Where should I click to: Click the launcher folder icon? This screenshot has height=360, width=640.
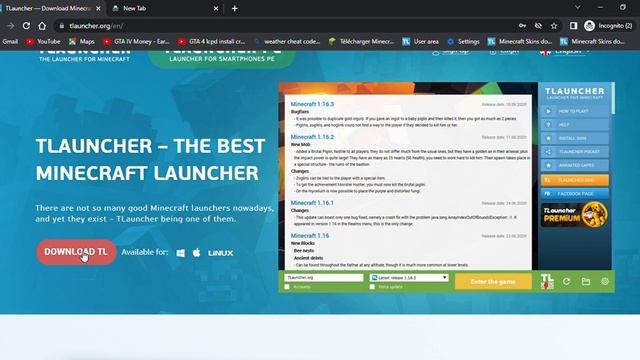coord(586,282)
